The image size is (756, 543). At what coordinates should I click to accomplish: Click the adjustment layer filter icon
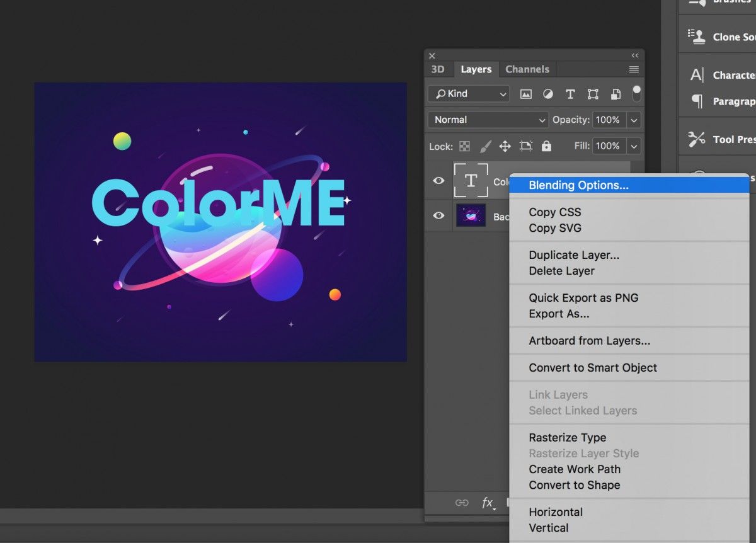(548, 94)
